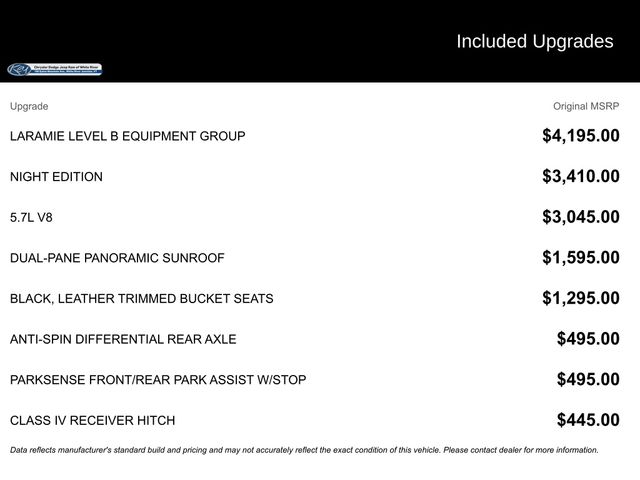
Task: Click the manufacturer data disclaimer text
Action: pos(304,450)
